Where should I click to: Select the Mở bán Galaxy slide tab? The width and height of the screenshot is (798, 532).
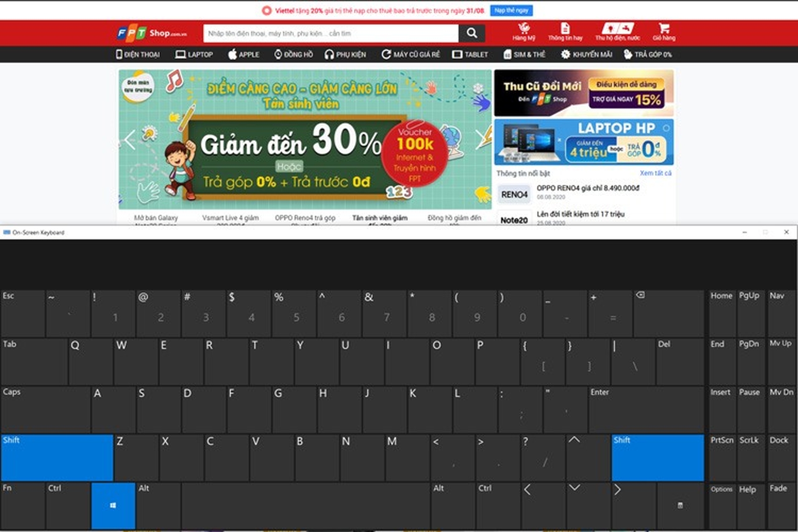pos(156,219)
